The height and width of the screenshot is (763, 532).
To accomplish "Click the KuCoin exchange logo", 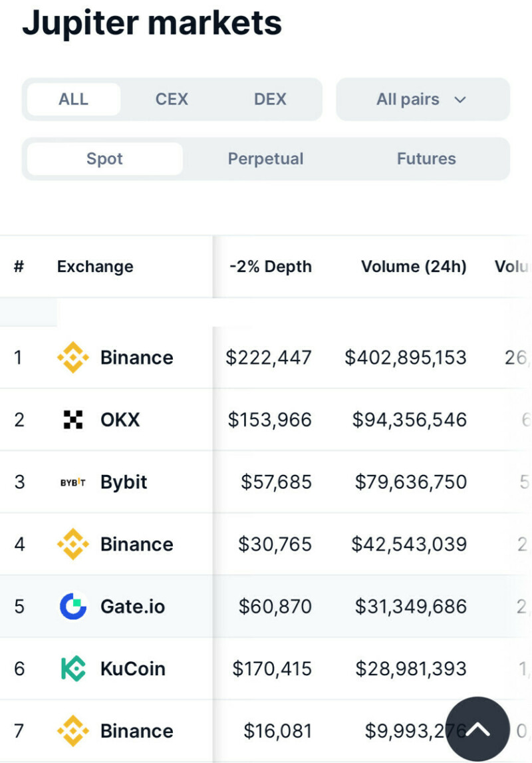I will pos(72,669).
